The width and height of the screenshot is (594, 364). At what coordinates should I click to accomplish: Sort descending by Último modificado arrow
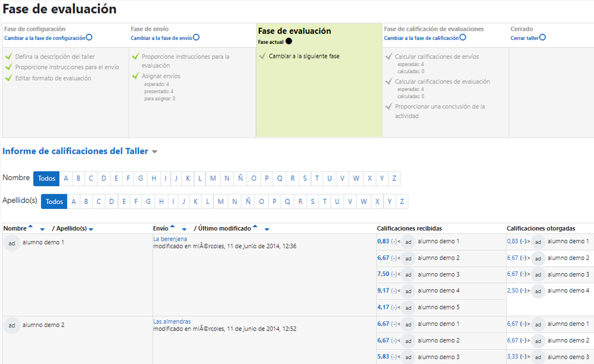click(266, 229)
